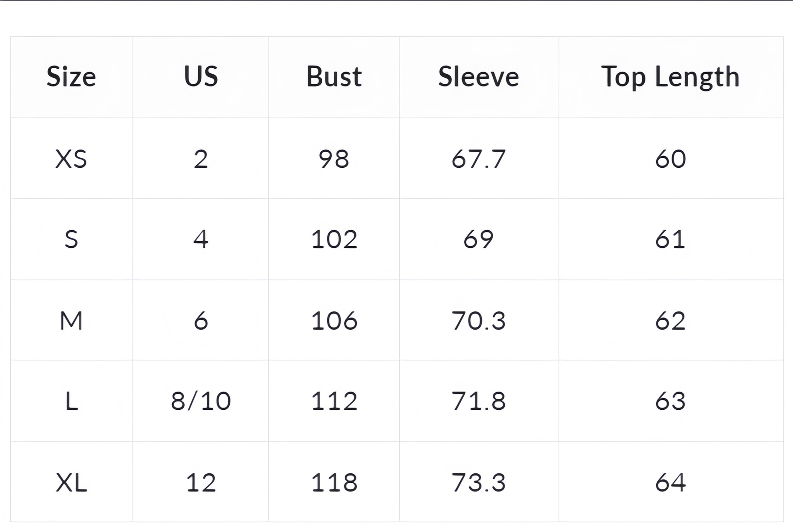Select the sleeve value 69
Image resolution: width=793 pixels, height=532 pixels.
pyautogui.click(x=478, y=240)
